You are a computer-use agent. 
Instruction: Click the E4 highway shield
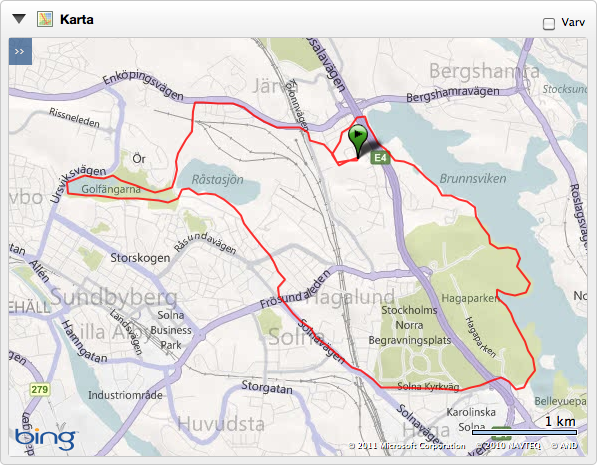coord(380,158)
